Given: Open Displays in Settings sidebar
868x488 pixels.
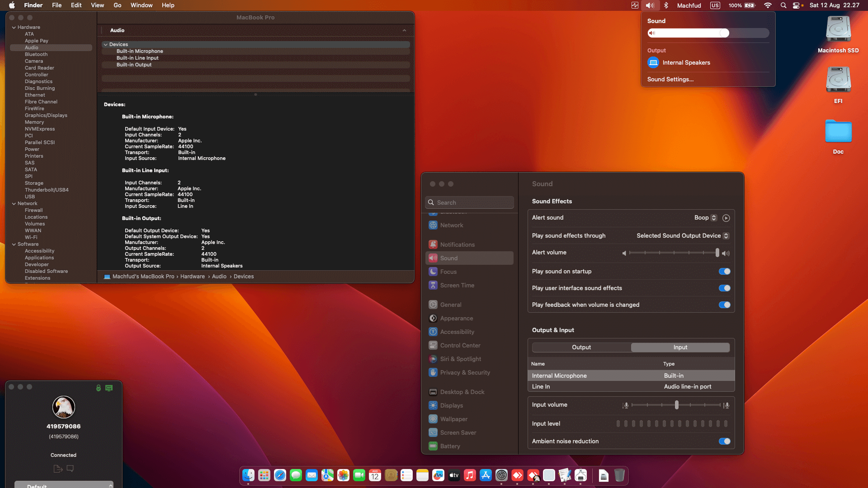Looking at the screenshot, I should click(470, 406).
